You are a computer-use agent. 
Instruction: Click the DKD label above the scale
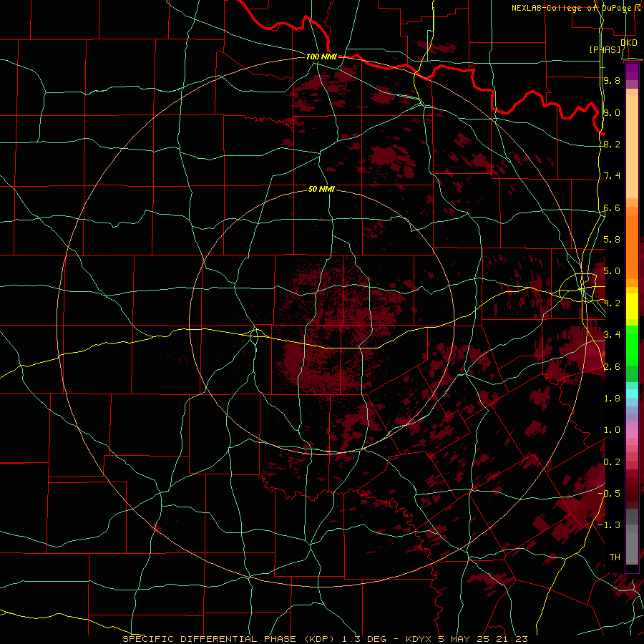point(629,42)
